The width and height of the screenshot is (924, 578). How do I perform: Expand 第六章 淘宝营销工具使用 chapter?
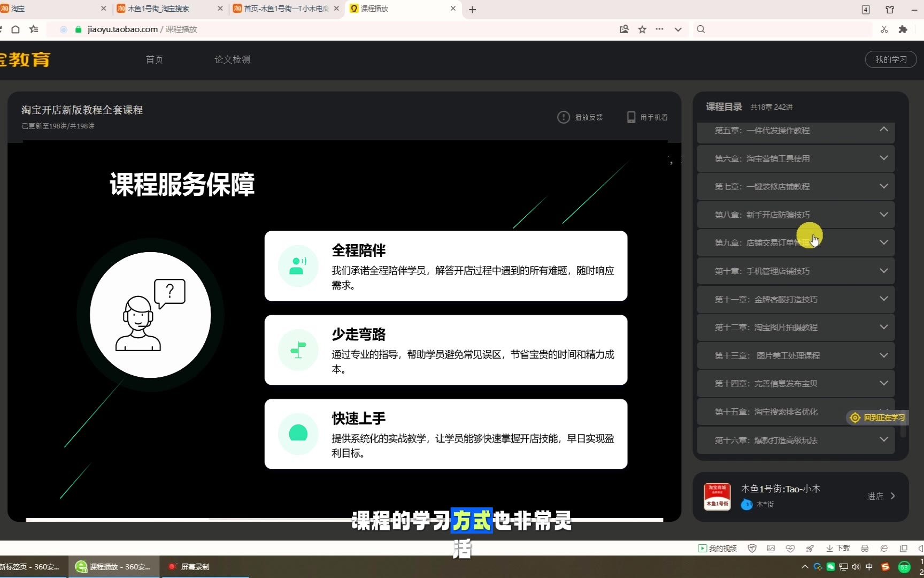(883, 158)
